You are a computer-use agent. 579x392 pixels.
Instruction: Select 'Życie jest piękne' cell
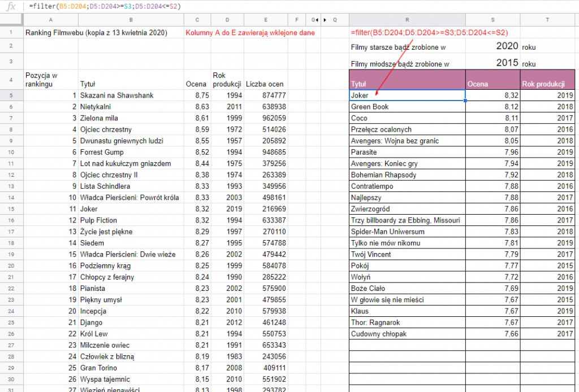click(131, 232)
